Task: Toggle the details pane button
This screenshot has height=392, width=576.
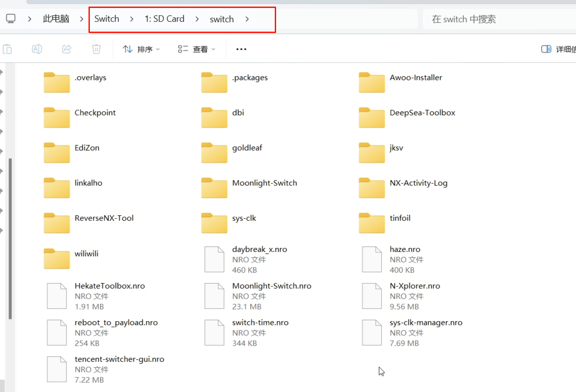Action: pyautogui.click(x=546, y=49)
